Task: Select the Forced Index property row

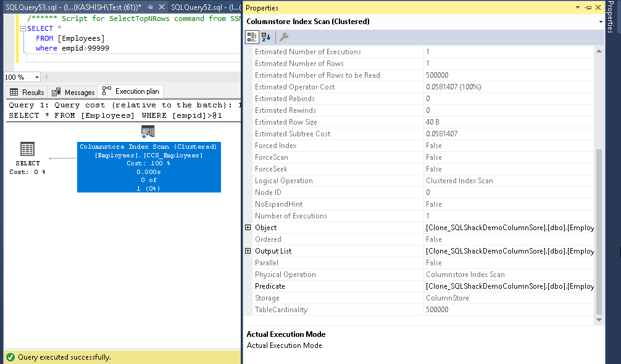Action: click(423, 145)
